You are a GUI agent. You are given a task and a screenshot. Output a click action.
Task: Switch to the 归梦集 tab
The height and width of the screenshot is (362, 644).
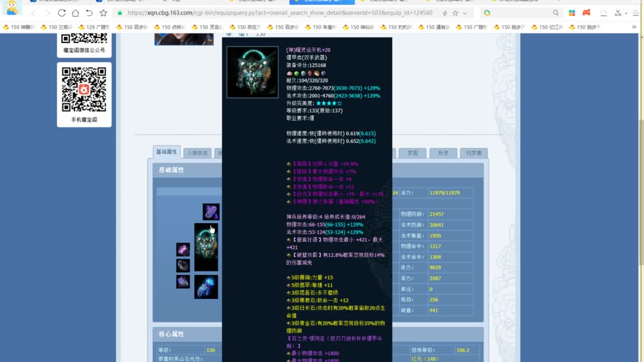474,153
